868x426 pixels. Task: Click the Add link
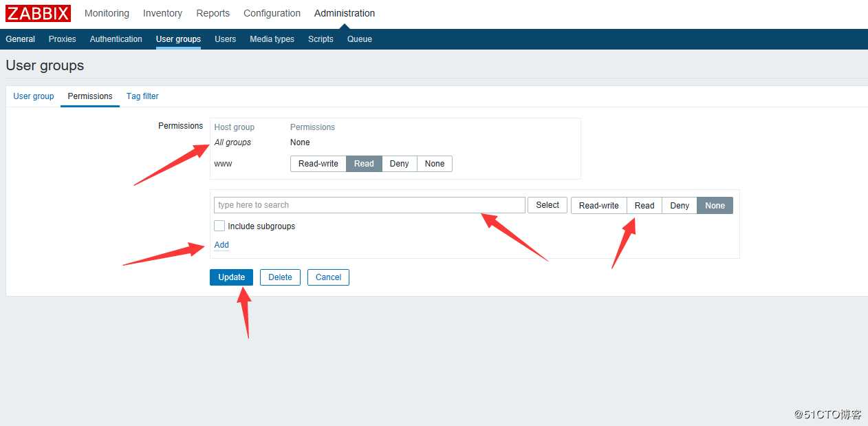point(221,245)
